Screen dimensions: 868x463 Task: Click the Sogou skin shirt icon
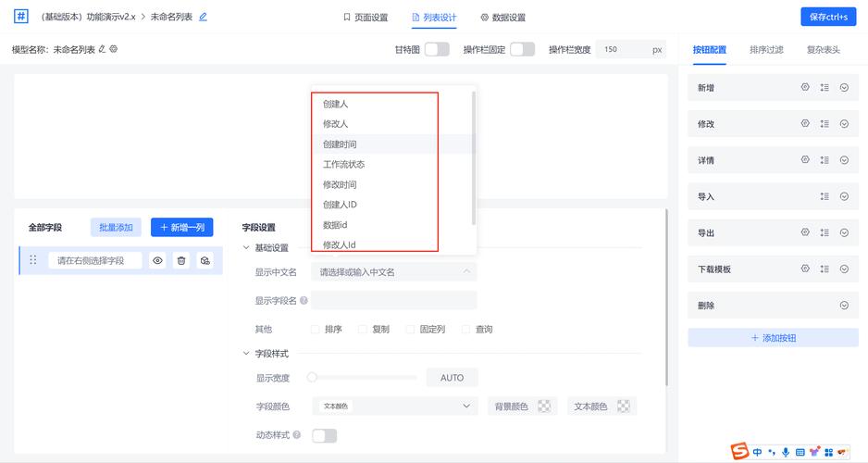point(814,453)
